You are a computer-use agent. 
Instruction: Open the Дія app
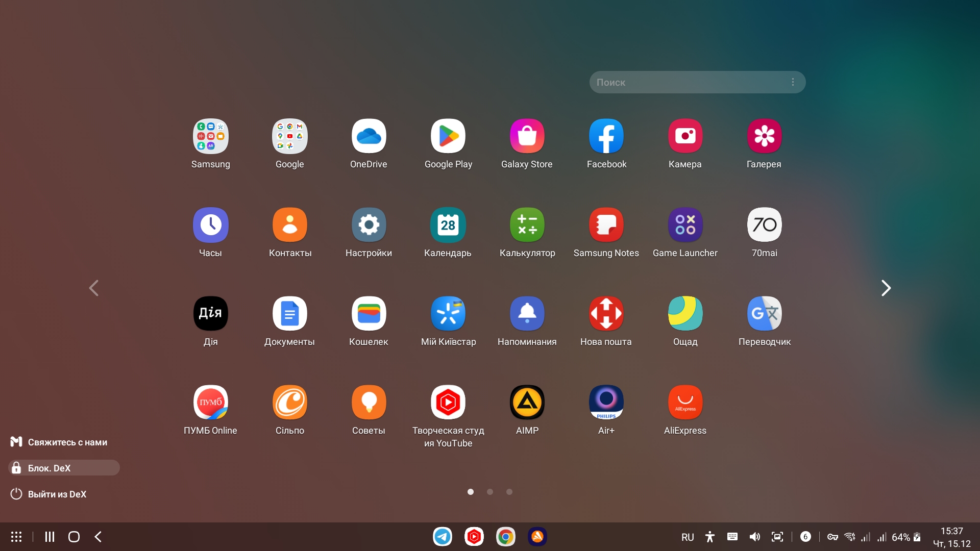point(210,314)
